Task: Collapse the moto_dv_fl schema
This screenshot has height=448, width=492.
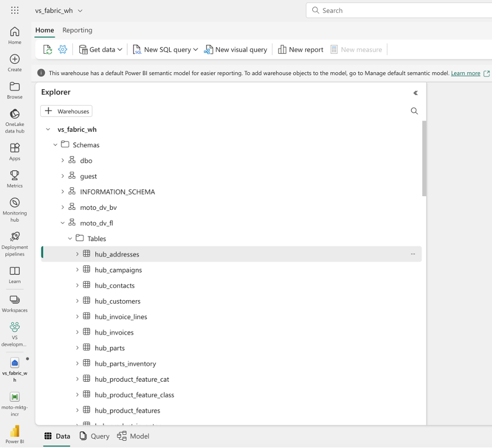Action: [x=63, y=223]
